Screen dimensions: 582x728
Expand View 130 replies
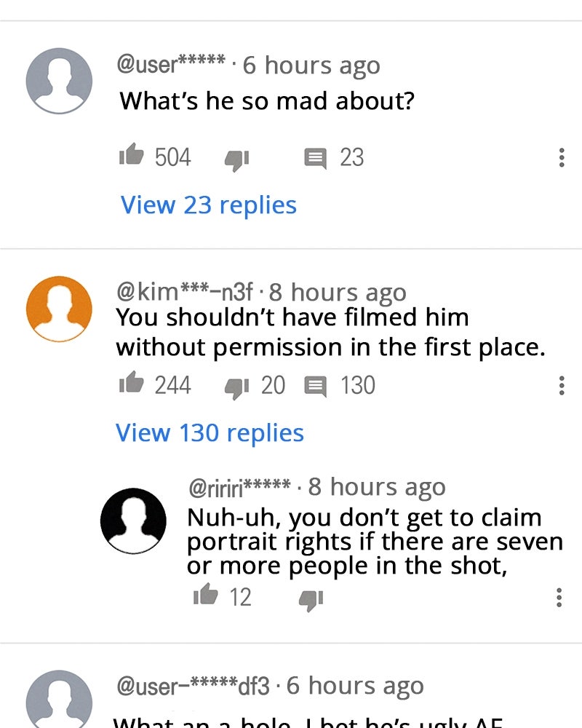point(210,433)
